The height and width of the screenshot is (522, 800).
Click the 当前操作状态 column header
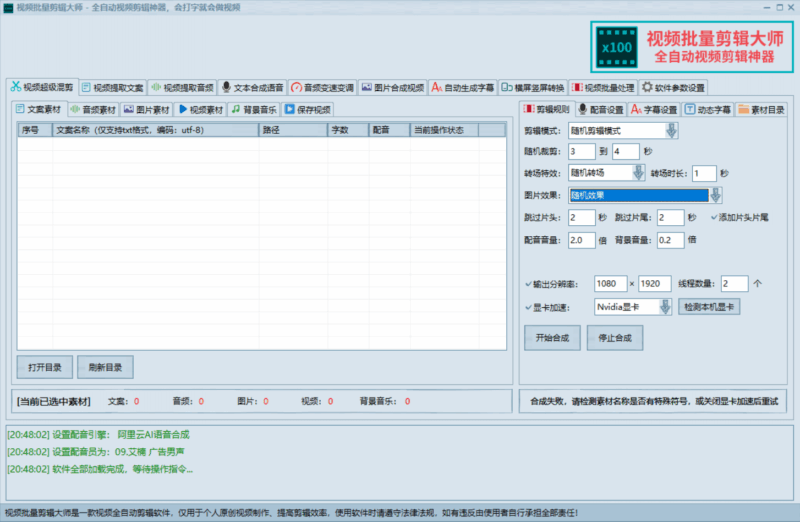tap(444, 130)
